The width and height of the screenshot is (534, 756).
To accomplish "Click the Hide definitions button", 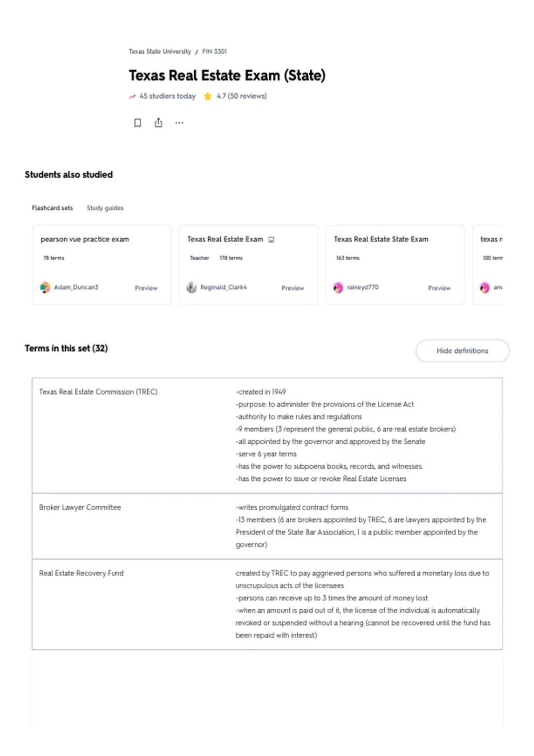I will click(x=462, y=351).
